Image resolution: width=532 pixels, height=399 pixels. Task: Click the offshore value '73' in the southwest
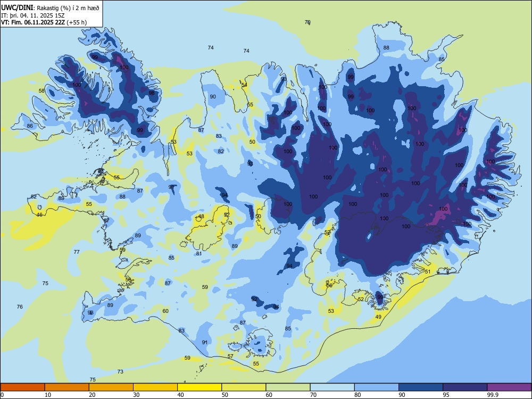(x=120, y=372)
